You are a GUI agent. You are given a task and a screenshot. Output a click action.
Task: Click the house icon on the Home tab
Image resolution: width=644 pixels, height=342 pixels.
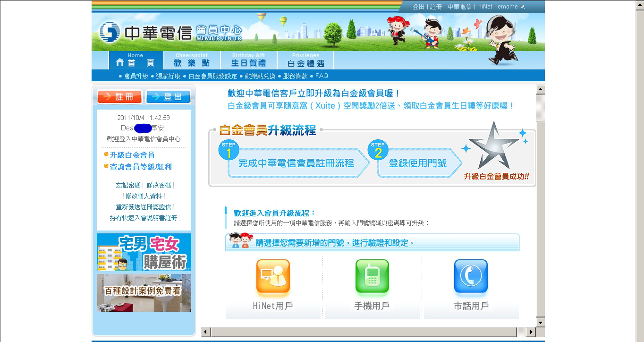pos(120,62)
